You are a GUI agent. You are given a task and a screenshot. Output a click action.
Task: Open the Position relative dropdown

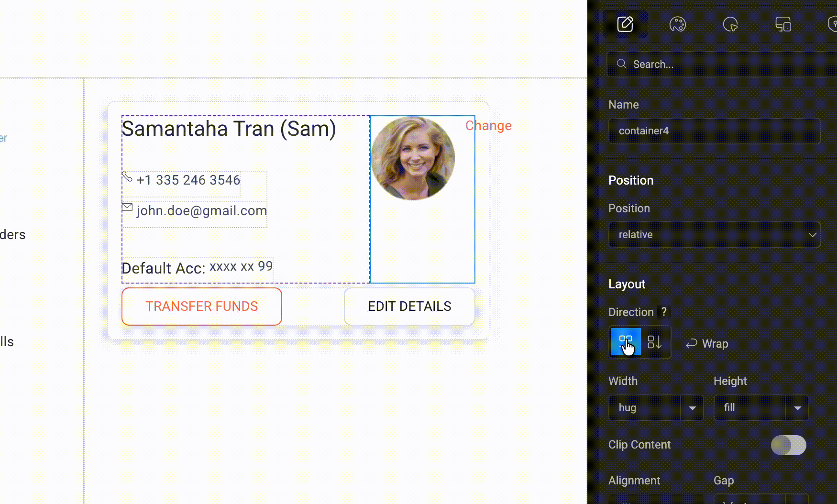[x=714, y=235]
